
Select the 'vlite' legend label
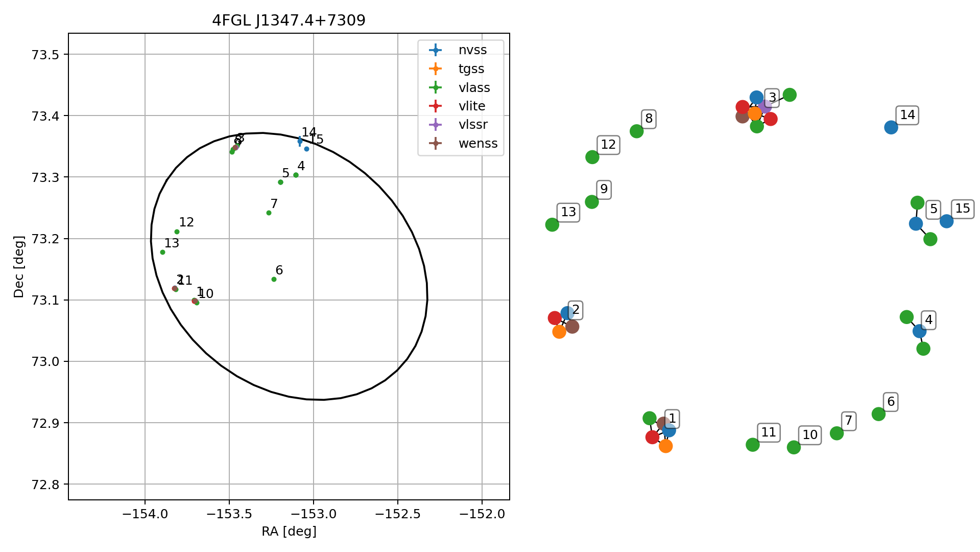472,106
